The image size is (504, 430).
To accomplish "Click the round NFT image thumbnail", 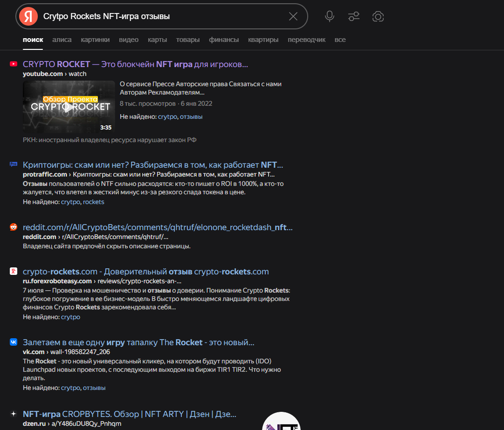I will click(x=281, y=421).
